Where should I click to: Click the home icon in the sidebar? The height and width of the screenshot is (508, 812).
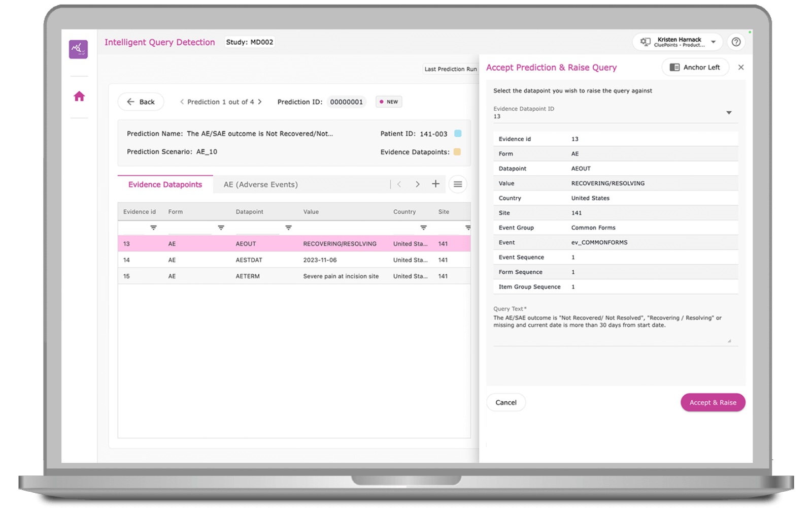(79, 97)
